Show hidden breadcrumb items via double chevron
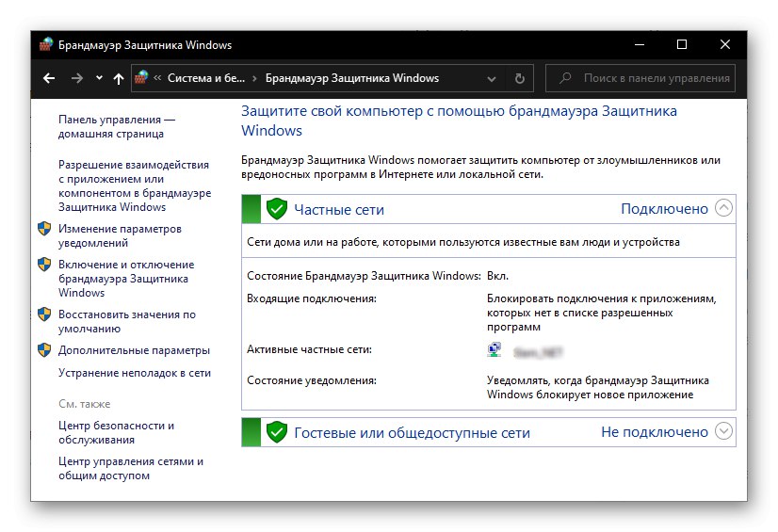The image size is (778, 532). (x=157, y=78)
